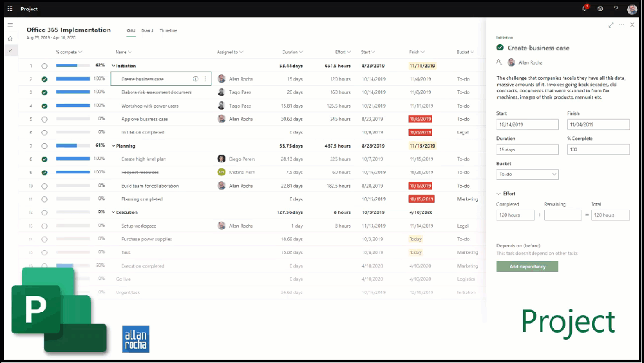The height and width of the screenshot is (363, 644).
Task: Click the Finish date field in details
Action: coord(598,124)
